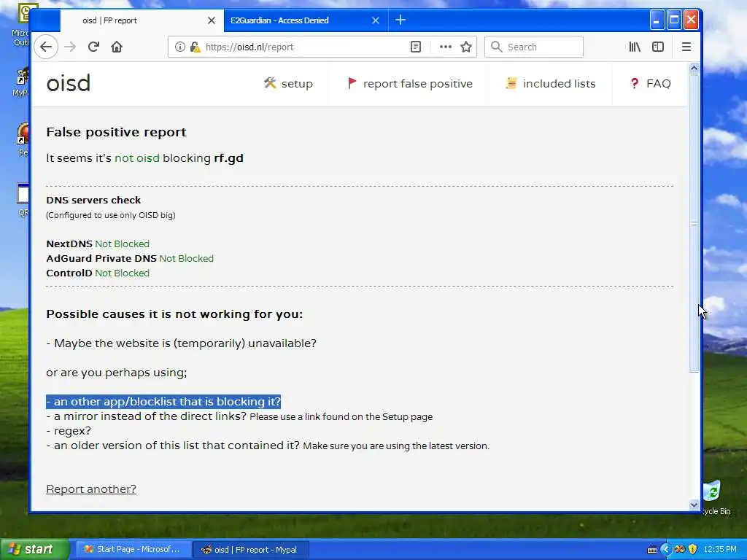Click the ControlD Not Blocked line

[98, 273]
